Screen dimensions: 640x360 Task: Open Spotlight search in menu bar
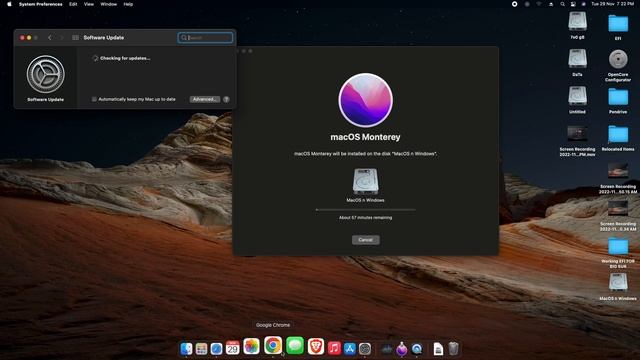click(562, 4)
